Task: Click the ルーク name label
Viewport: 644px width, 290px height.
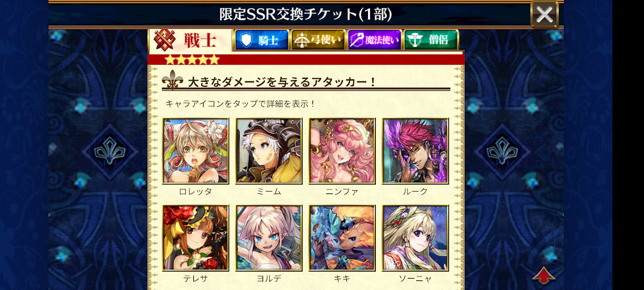Action: coord(415,191)
